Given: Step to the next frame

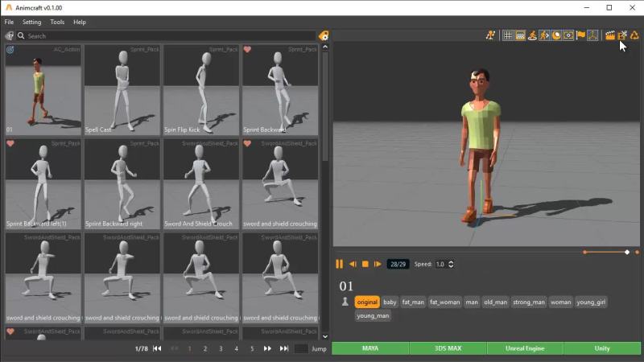Looking at the screenshot, I should pos(378,264).
